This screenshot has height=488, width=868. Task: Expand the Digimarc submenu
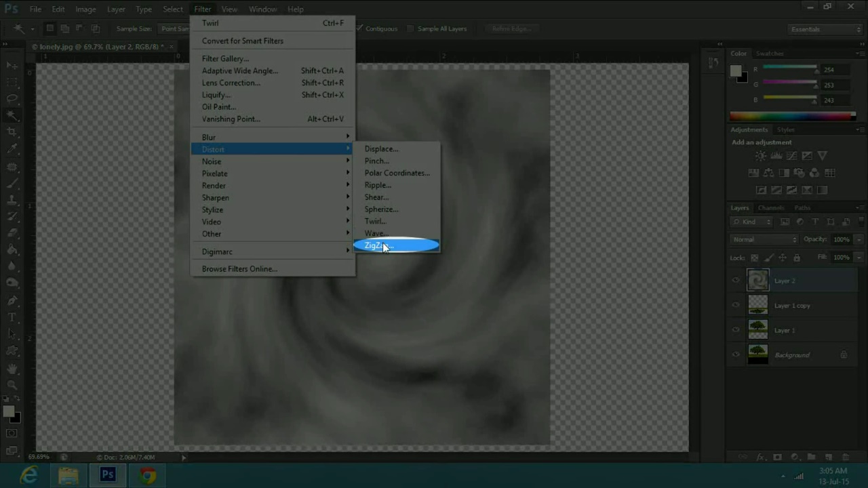(273, 251)
